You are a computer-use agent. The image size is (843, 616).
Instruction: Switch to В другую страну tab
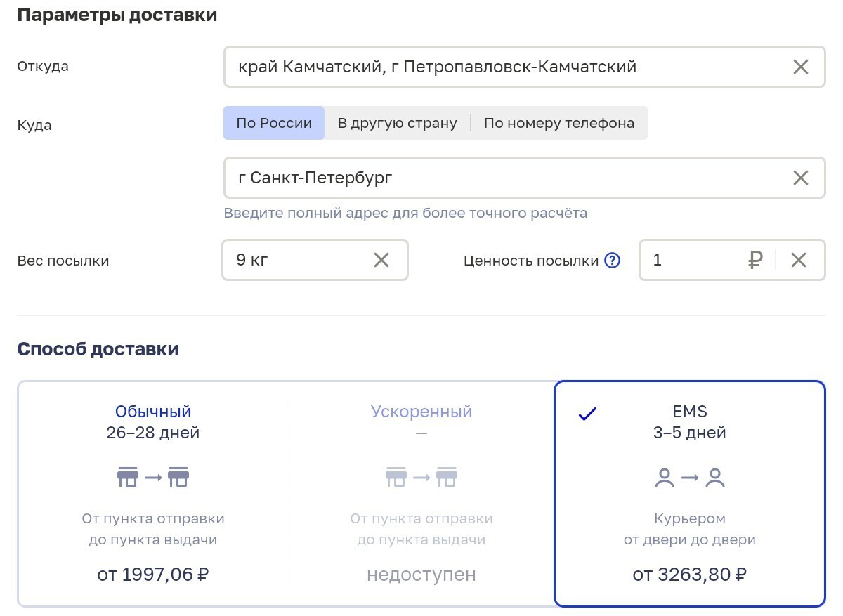(397, 123)
